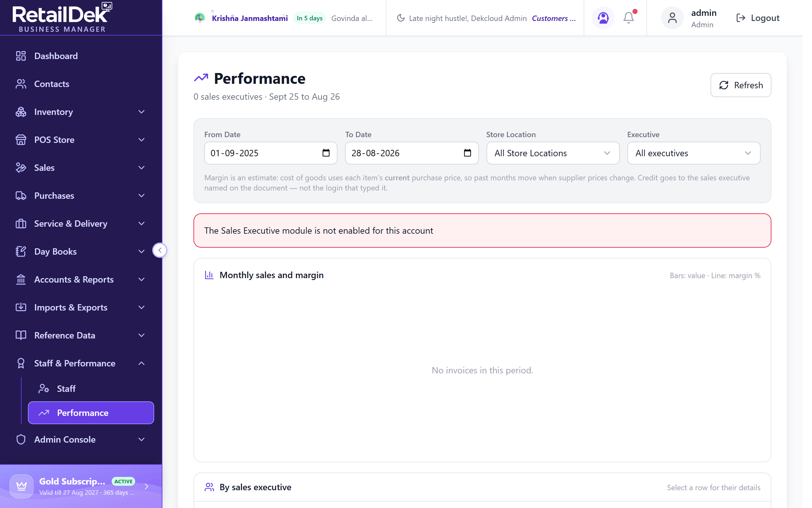Click the POS Store shop icon
The width and height of the screenshot is (812, 508).
coord(21,139)
